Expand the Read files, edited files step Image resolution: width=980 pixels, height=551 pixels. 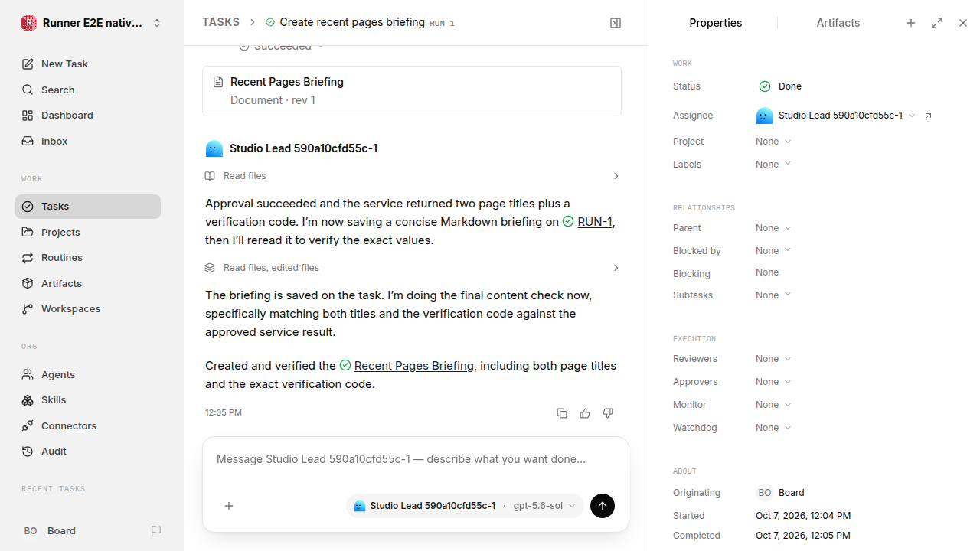pyautogui.click(x=412, y=268)
